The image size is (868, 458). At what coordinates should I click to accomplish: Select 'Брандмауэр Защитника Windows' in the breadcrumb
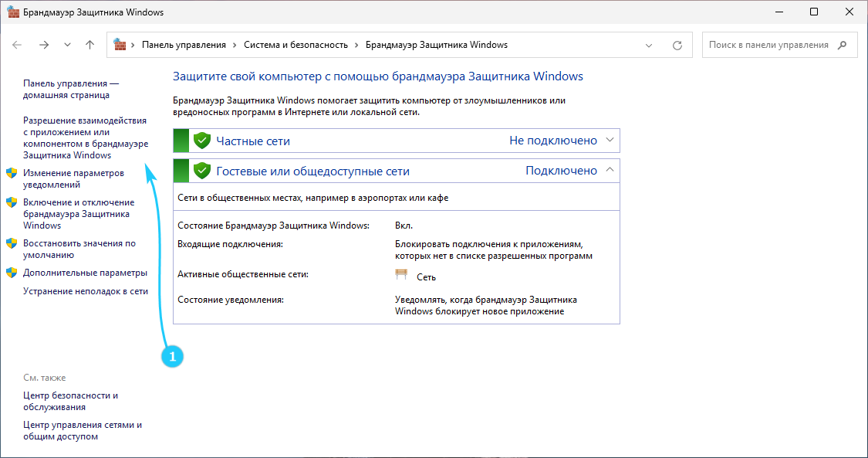click(436, 45)
